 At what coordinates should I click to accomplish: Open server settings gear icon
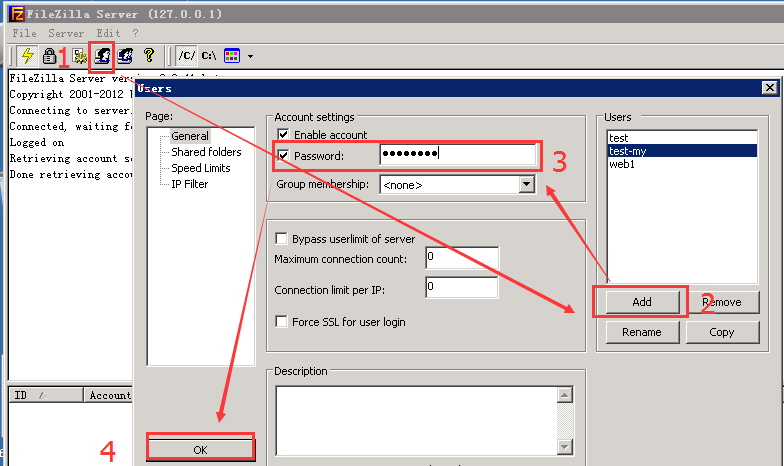(x=78, y=56)
